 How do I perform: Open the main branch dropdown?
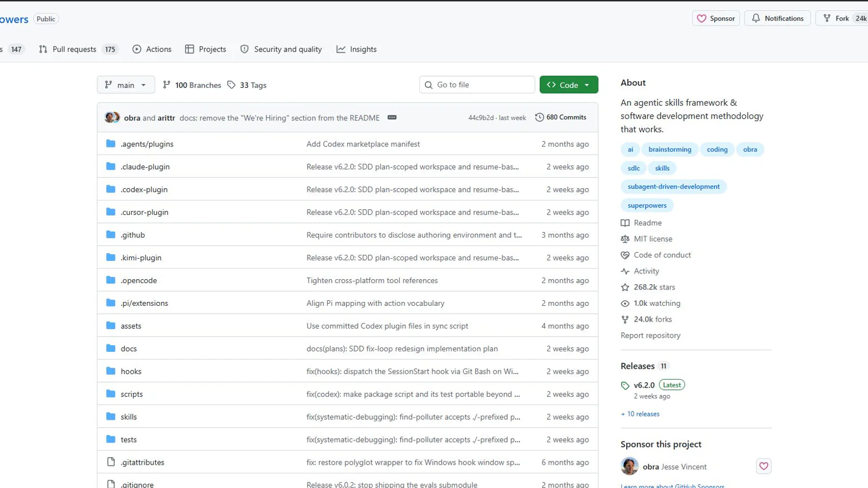(126, 85)
